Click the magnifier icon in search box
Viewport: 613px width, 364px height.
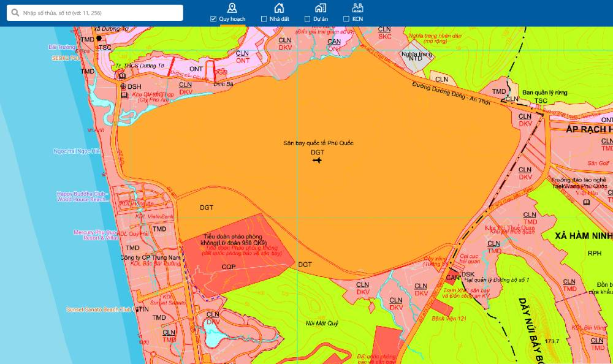pyautogui.click(x=15, y=13)
